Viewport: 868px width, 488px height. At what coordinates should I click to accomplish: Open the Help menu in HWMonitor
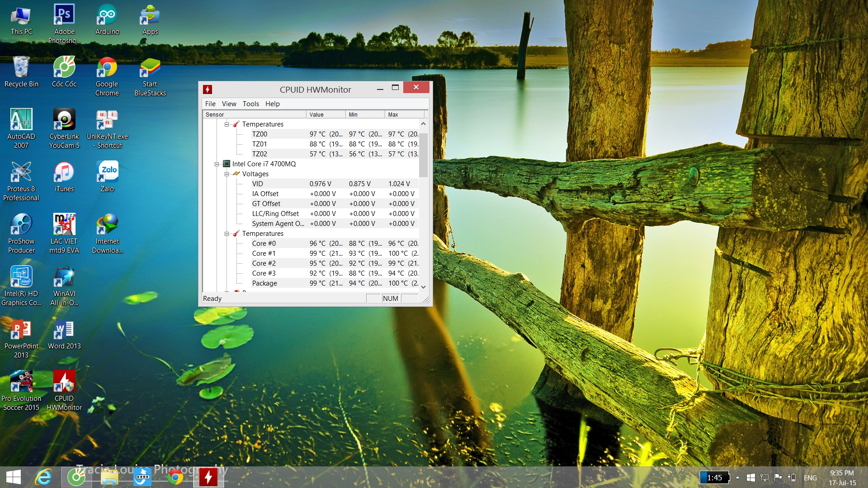point(272,103)
